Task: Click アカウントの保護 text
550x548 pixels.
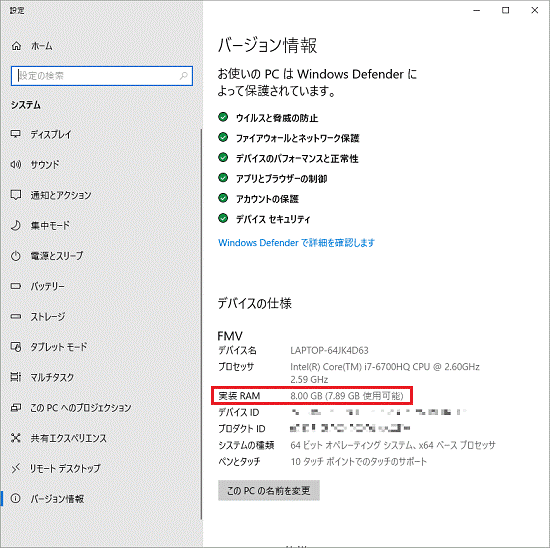Action: (267, 199)
